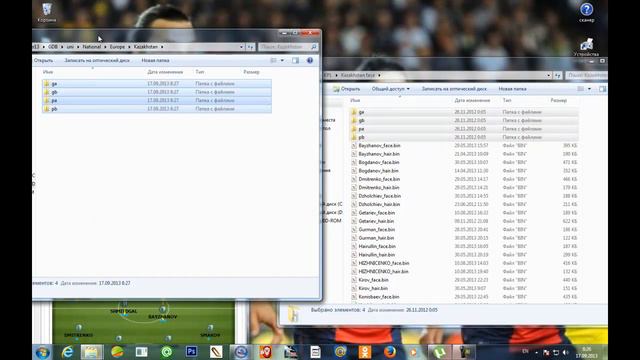
Task: Expand arrow after National breadcrumb
Action: (105, 47)
